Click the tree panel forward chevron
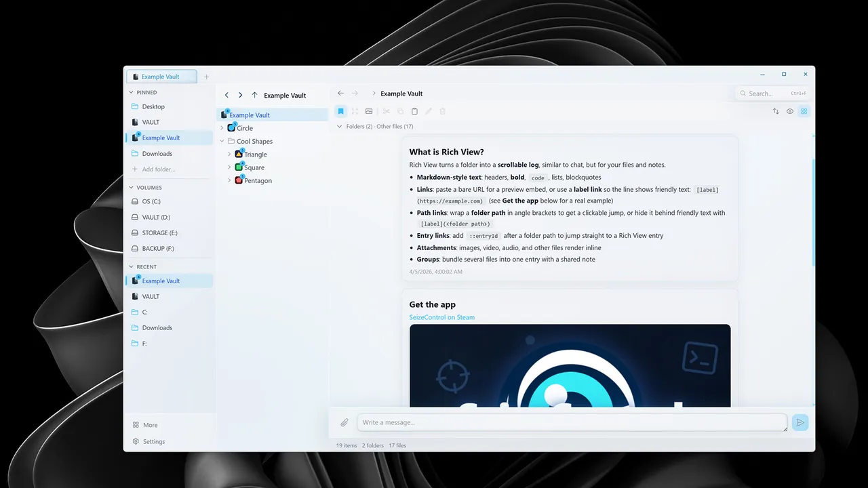Screen dimensions: 868x488 coord(240,96)
